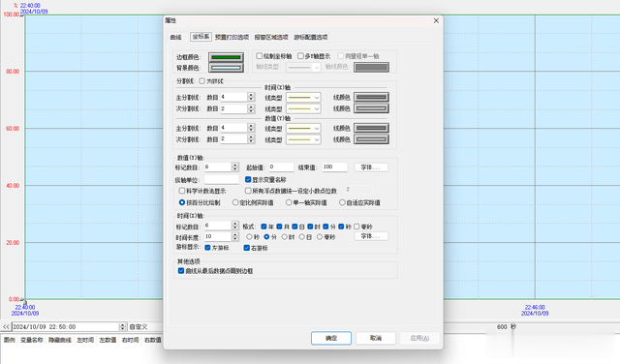Open value axis 主分割线 线颜色 swatch

371,128
